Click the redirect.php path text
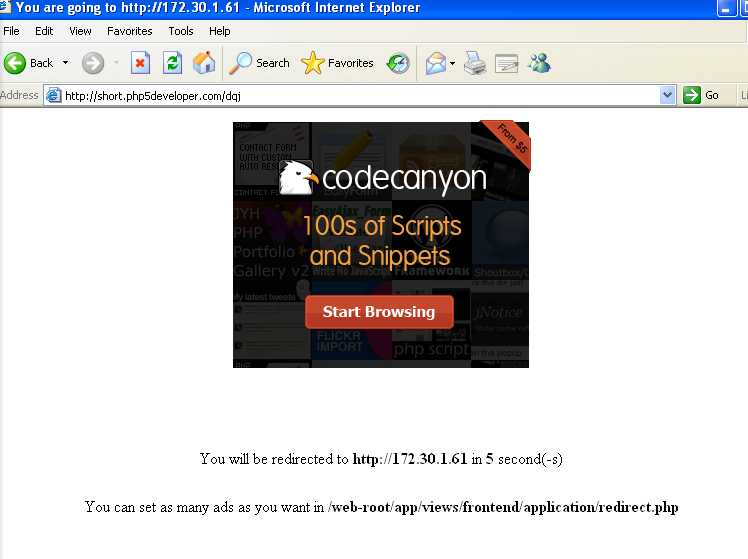 [503, 507]
